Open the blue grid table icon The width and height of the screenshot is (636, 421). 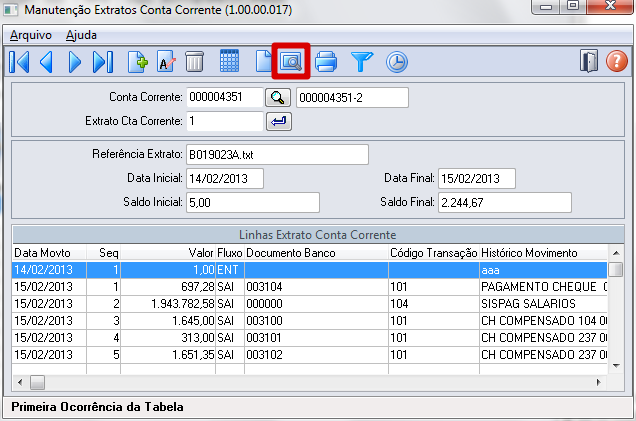[229, 61]
